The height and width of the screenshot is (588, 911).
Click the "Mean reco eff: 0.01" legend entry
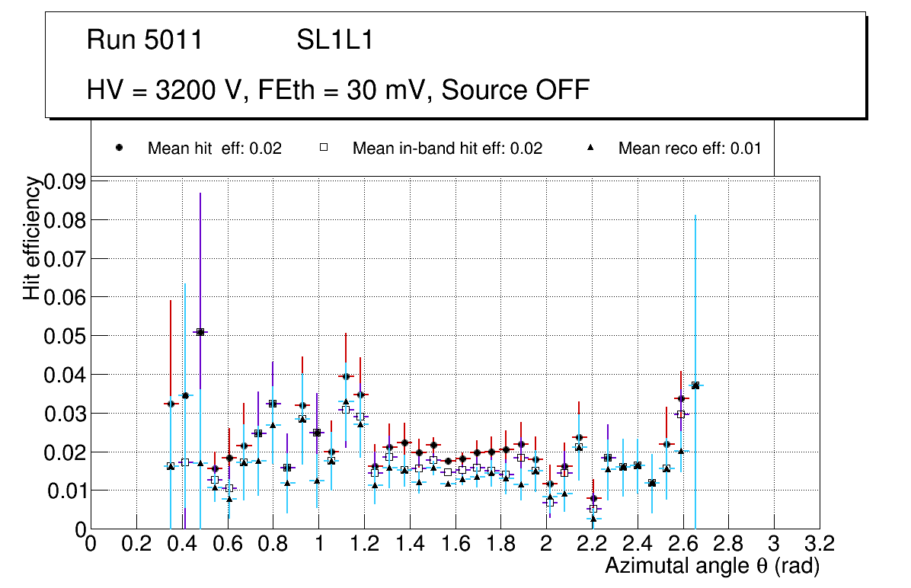click(689, 149)
